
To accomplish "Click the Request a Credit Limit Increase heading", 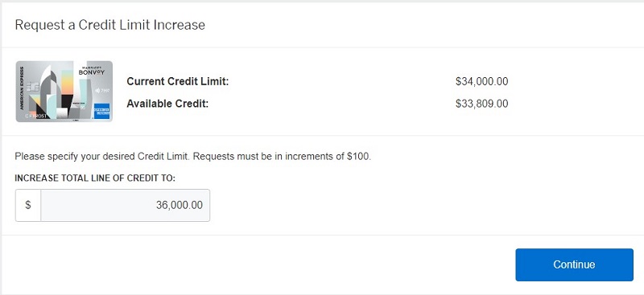I will click(x=109, y=25).
